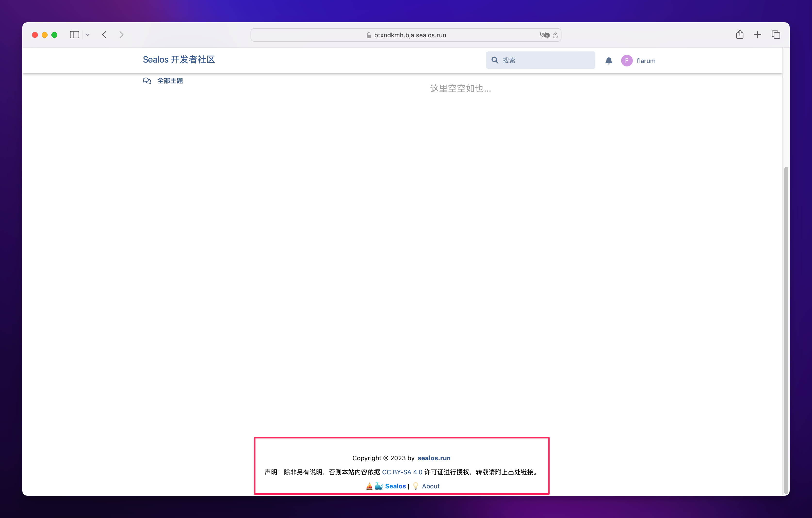812x518 pixels.
Task: Click the search magnifier icon
Action: click(x=494, y=60)
